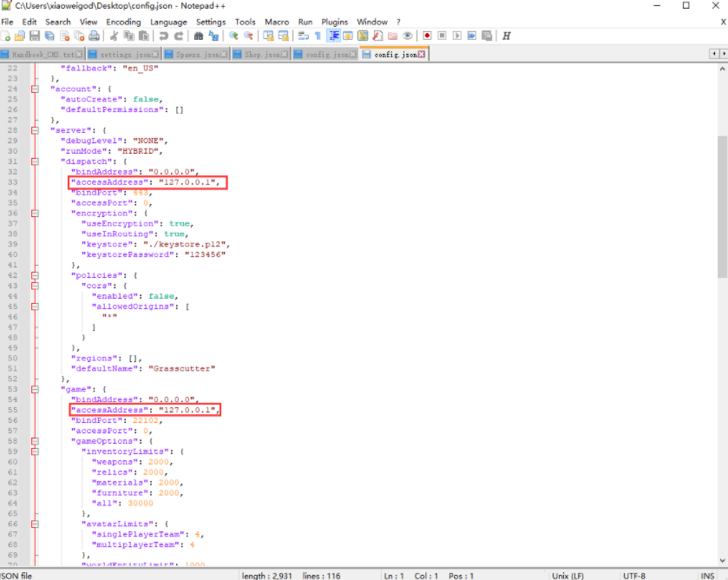The height and width of the screenshot is (580, 728).
Task: Click the Open file folder icon
Action: point(20,36)
